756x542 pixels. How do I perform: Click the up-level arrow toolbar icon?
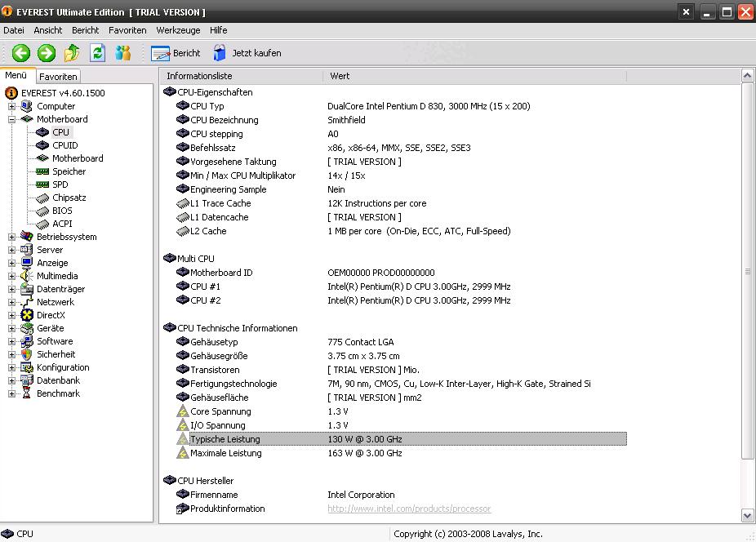pyautogui.click(x=72, y=53)
